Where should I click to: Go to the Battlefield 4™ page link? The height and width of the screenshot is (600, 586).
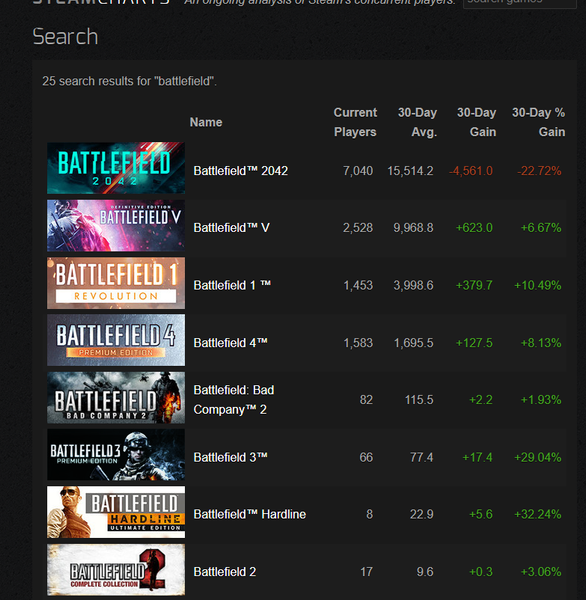[x=230, y=342]
